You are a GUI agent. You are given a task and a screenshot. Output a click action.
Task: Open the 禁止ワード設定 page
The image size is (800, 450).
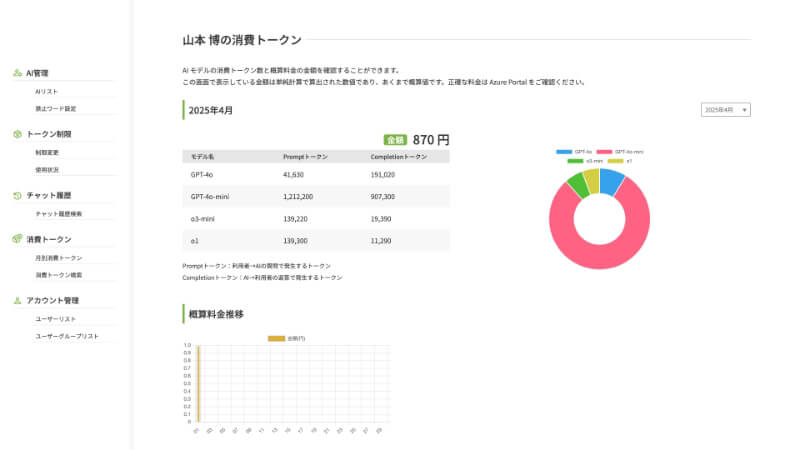56,109
